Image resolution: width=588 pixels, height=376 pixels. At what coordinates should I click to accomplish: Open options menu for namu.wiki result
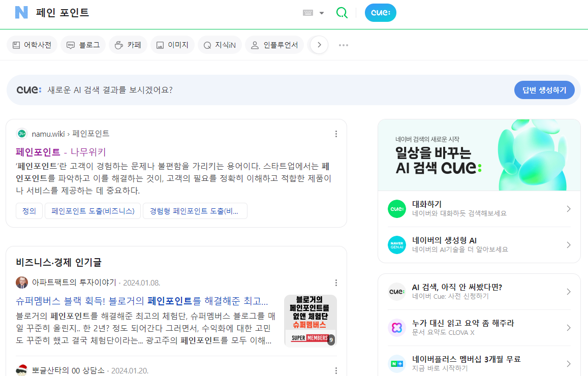click(x=336, y=134)
